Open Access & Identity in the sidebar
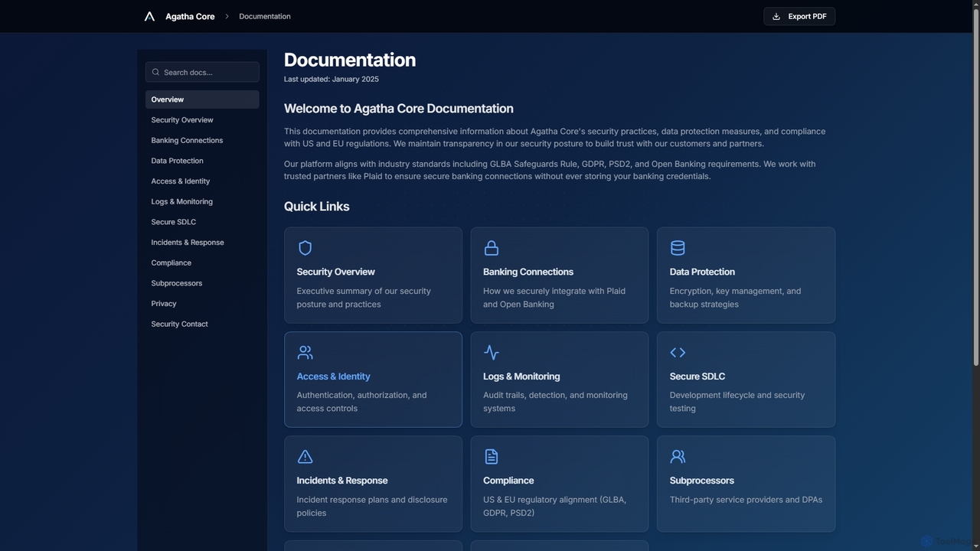 pyautogui.click(x=202, y=181)
